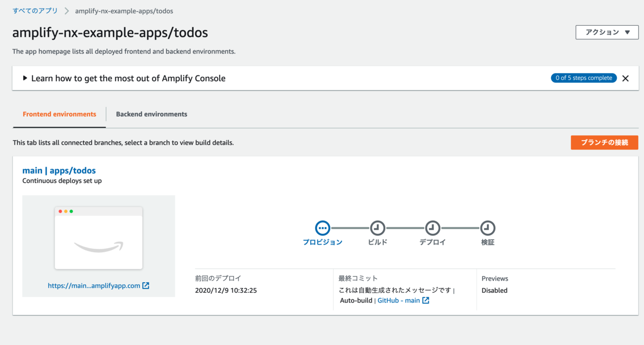The width and height of the screenshot is (644, 345).
Task: Select the Frontend environments tab
Action: point(60,114)
